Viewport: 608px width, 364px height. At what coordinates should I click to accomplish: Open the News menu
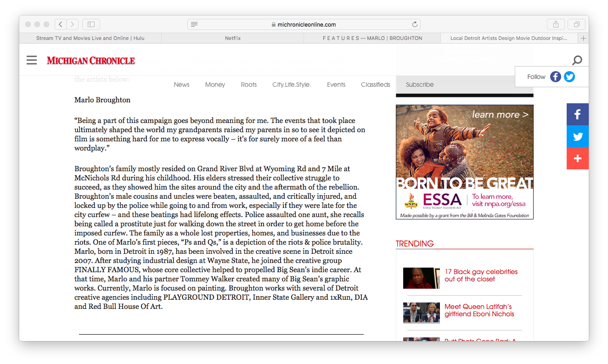182,84
